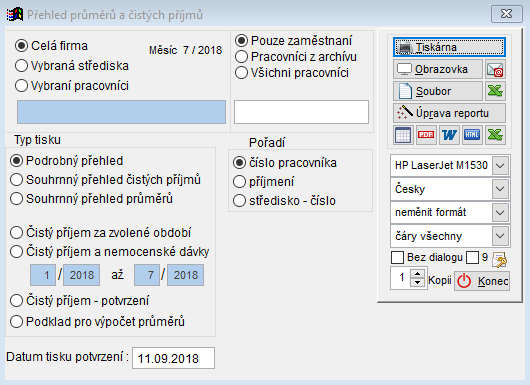Click the Konec exit button
Viewport: 530px width, 385px height.
point(482,281)
